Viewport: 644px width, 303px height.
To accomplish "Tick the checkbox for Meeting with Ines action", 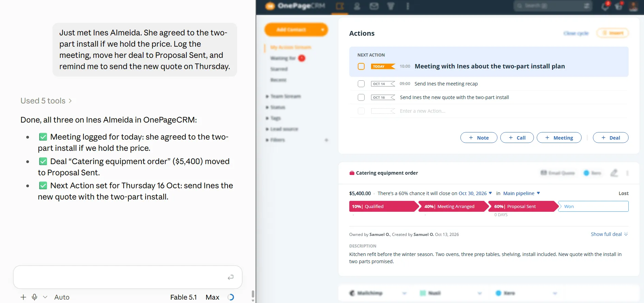I will point(361,66).
